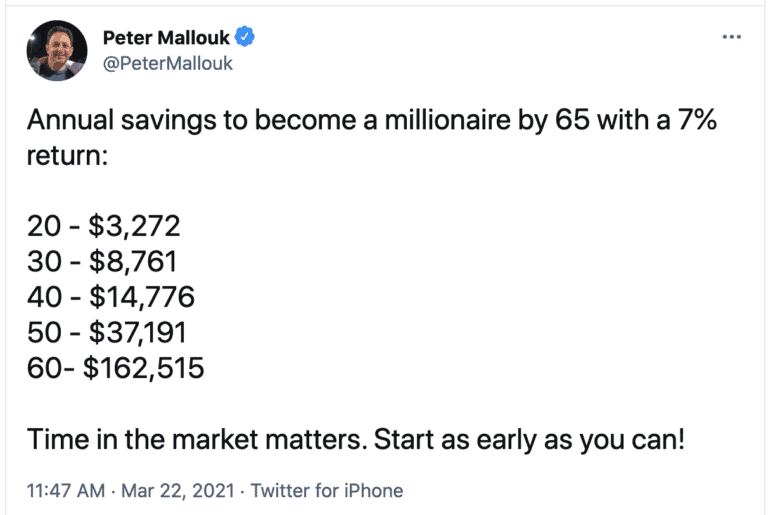Click the line reading 50 - $37,191
This screenshot has height=515, width=768.
[x=107, y=333]
